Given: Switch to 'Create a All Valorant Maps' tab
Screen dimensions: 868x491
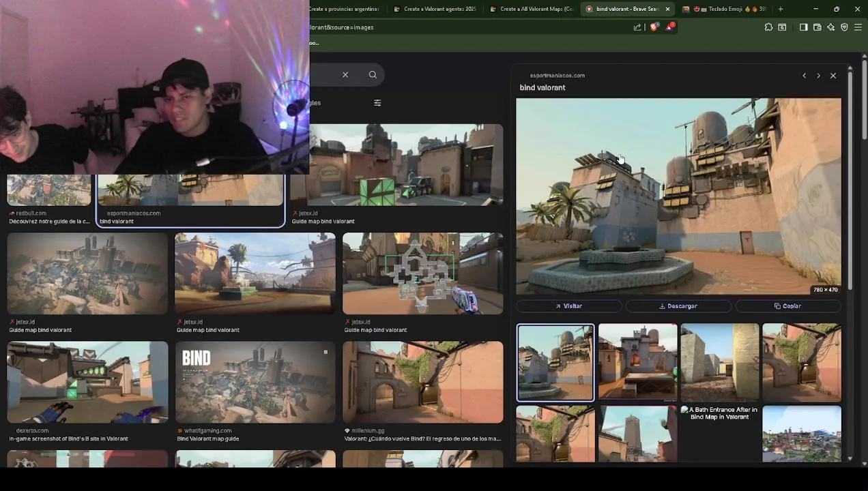Looking at the screenshot, I should (532, 9).
